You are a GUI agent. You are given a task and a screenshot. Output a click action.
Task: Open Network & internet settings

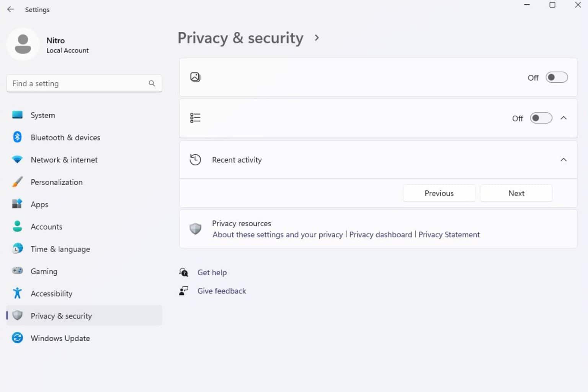click(64, 160)
